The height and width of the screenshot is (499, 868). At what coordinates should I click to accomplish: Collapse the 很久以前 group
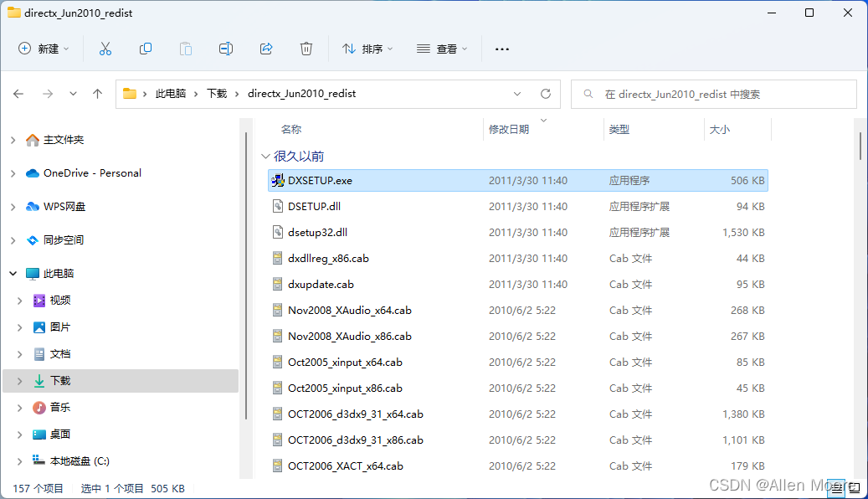(265, 157)
